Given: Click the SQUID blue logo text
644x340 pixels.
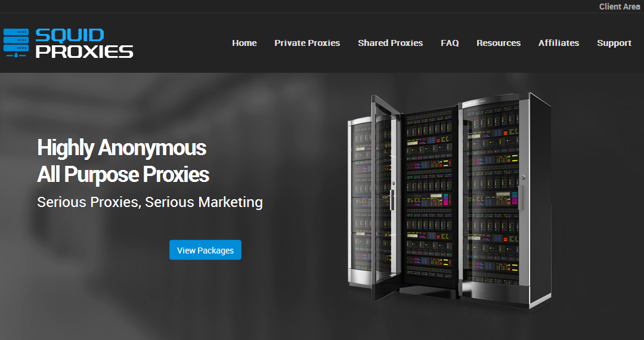Looking at the screenshot, I should coord(69,35).
